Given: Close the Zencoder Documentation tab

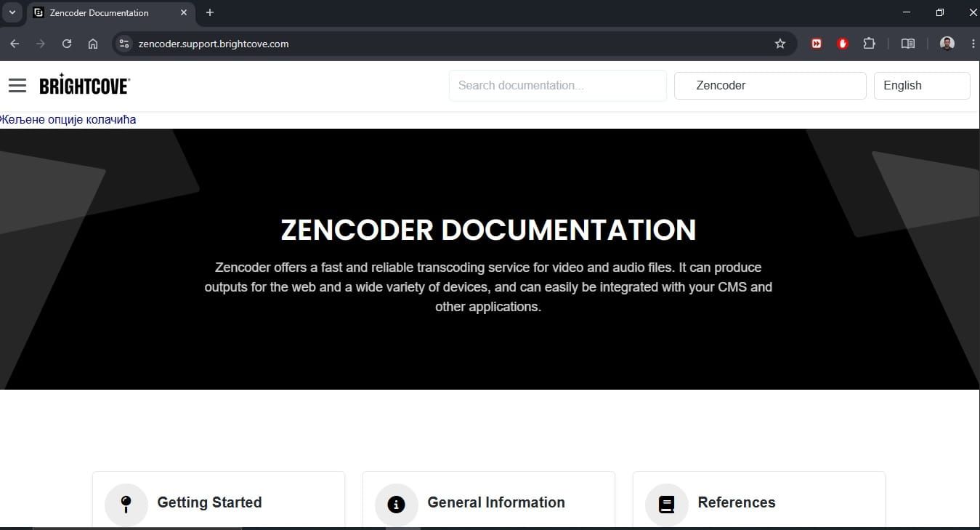Looking at the screenshot, I should (184, 12).
